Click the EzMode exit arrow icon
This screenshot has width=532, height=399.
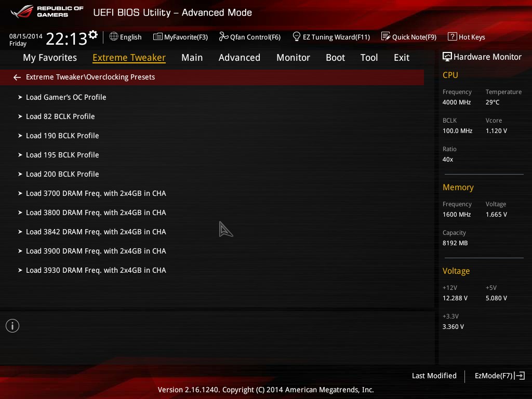(520, 376)
